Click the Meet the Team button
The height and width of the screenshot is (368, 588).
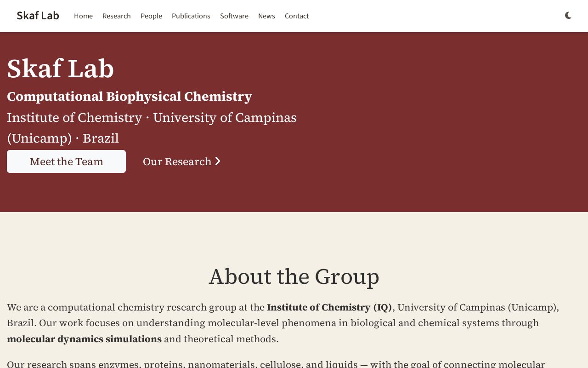[x=66, y=161]
